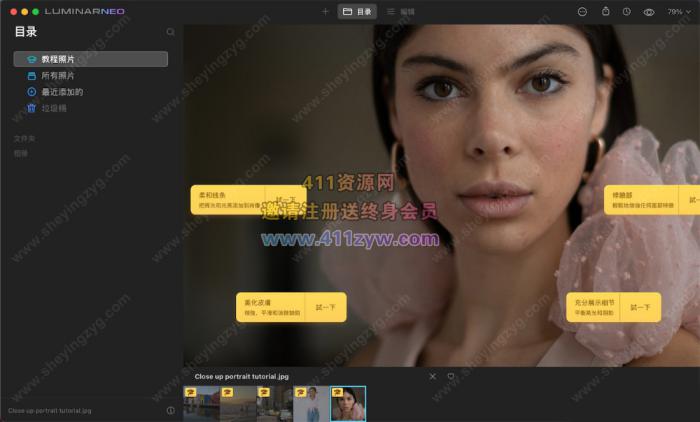The width and height of the screenshot is (700, 422).
Task: Click the X reject icon above filmstrip
Action: click(433, 377)
